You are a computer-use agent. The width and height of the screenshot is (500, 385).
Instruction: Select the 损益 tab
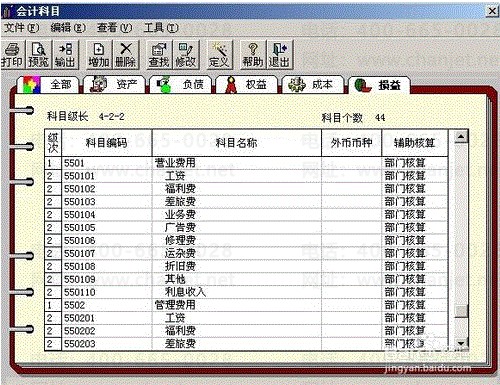click(379, 85)
